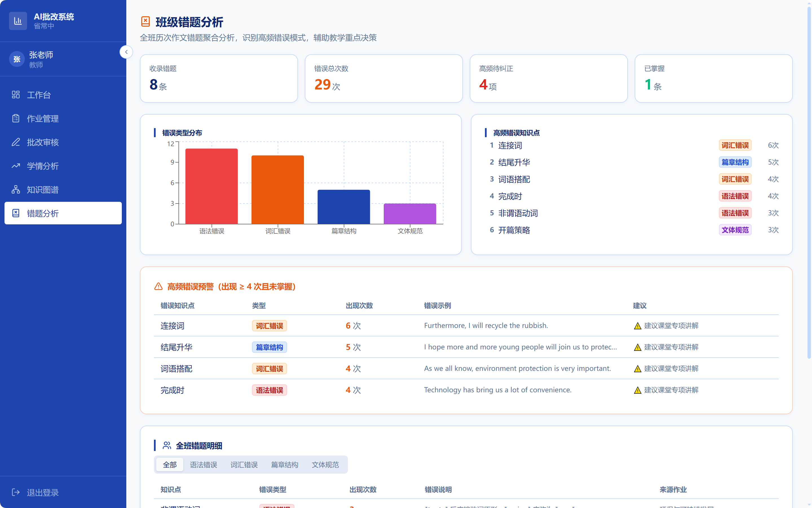The width and height of the screenshot is (812, 508).
Task: Click the 来源作业 column header
Action: (x=673, y=490)
